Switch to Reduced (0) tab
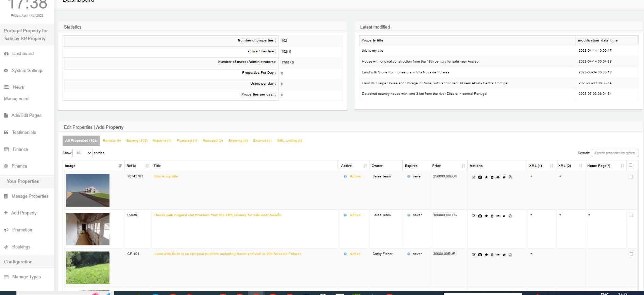 pos(213,141)
